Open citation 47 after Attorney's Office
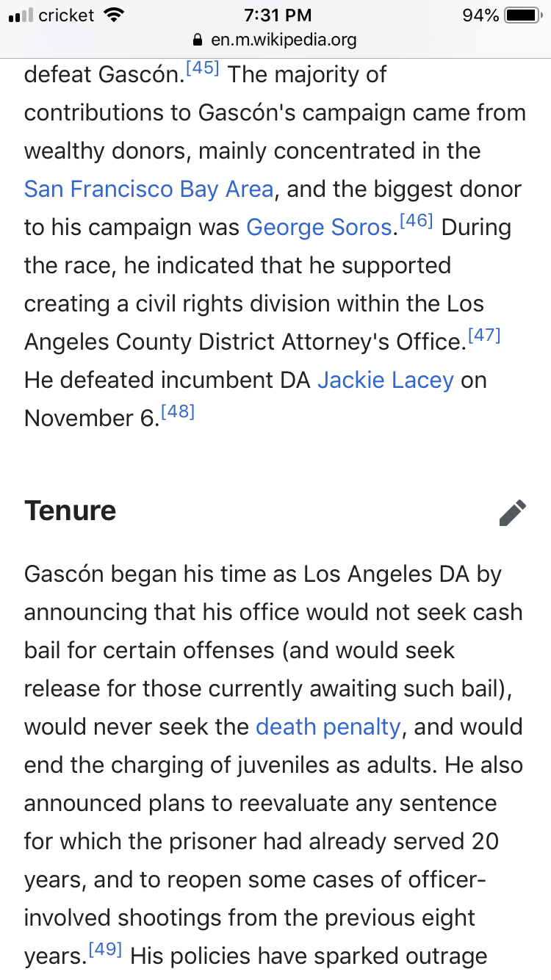This screenshot has width=551, height=980. pos(483,336)
